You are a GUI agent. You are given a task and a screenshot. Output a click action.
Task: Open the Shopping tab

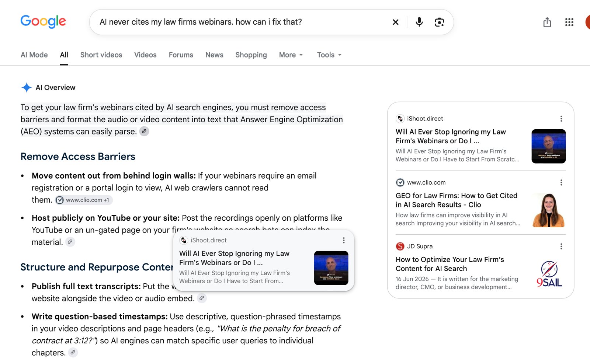click(x=251, y=55)
